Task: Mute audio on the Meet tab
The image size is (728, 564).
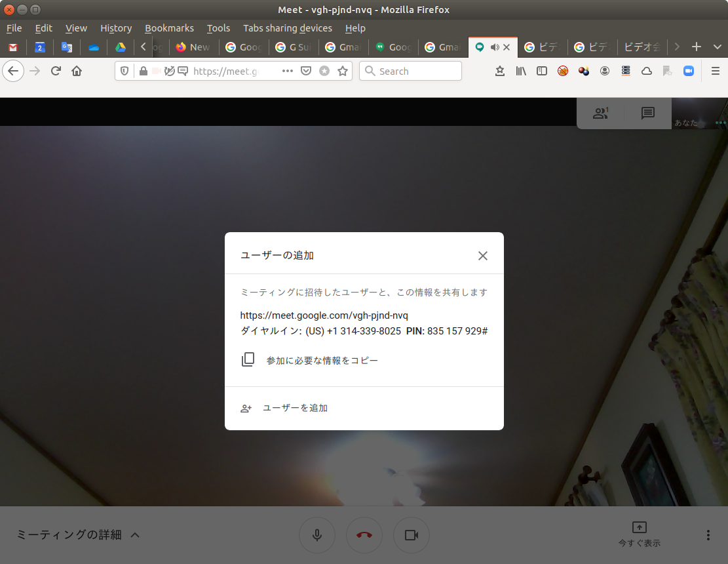Action: pos(495,47)
